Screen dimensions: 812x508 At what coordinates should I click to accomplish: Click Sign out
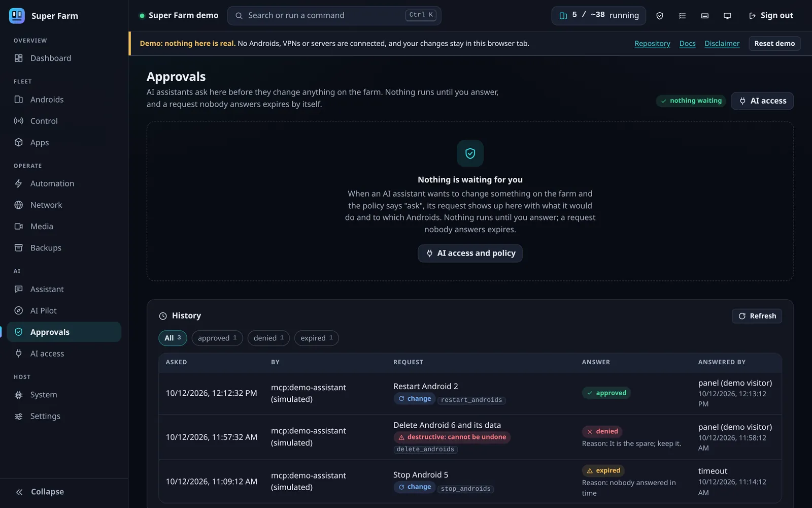771,16
